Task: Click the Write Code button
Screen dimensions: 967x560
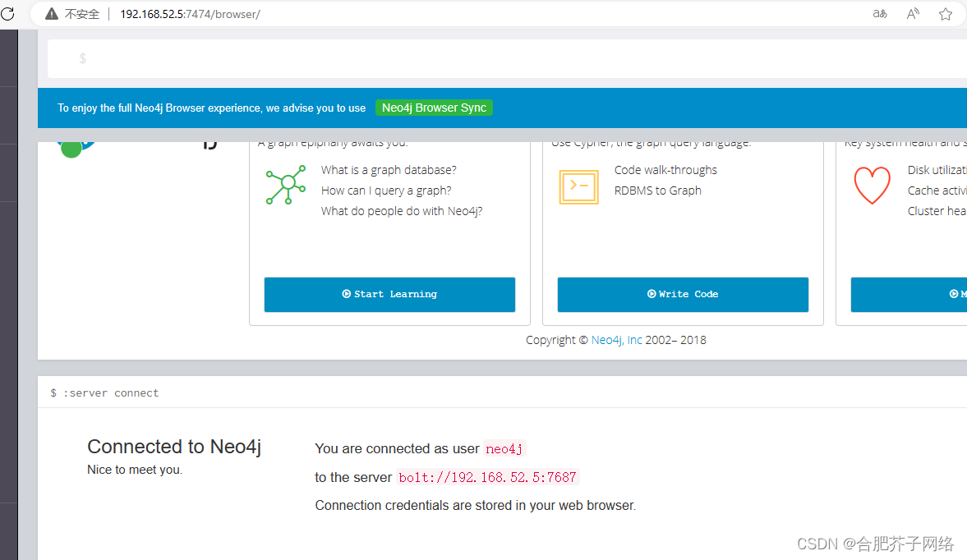Action: coord(683,293)
